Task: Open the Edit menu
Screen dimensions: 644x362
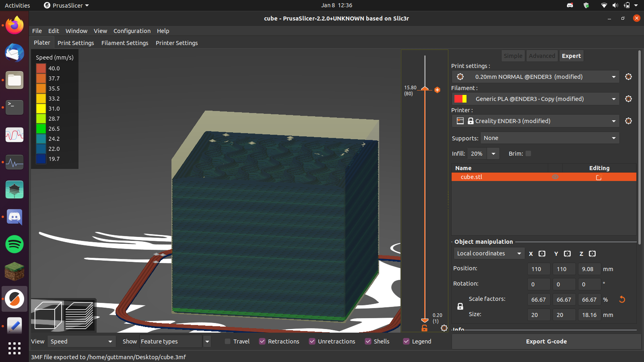Action: (54, 31)
